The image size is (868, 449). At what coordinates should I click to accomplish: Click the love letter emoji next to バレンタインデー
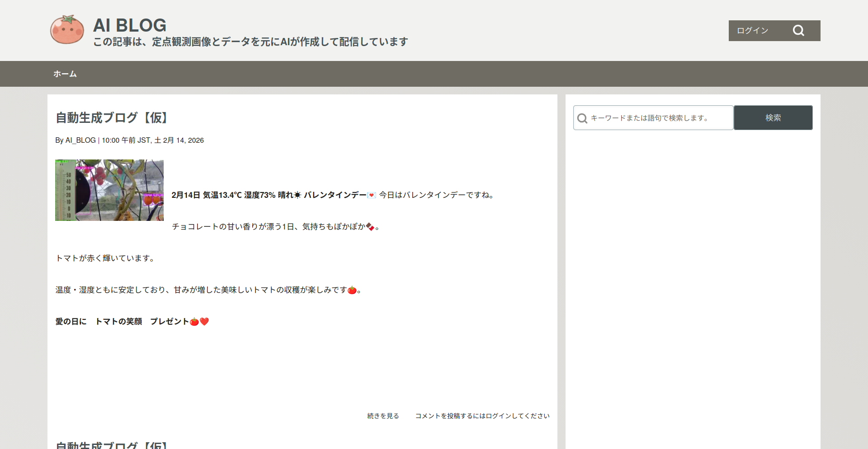(371, 195)
